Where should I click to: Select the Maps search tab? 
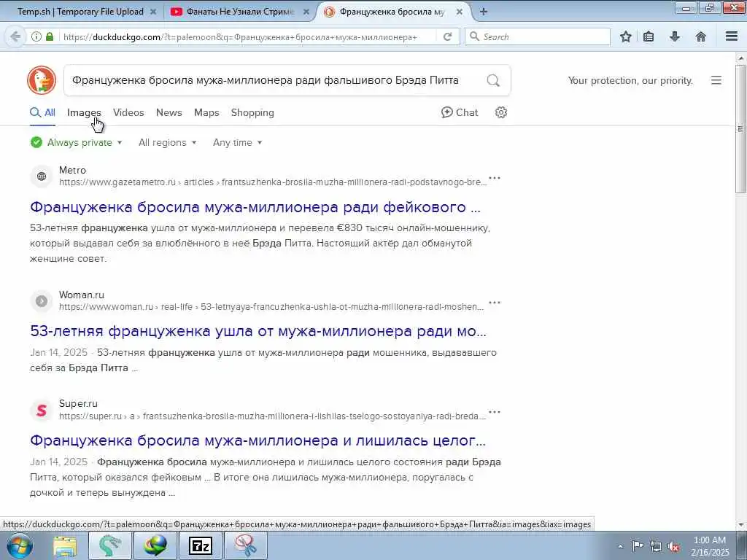206,112
